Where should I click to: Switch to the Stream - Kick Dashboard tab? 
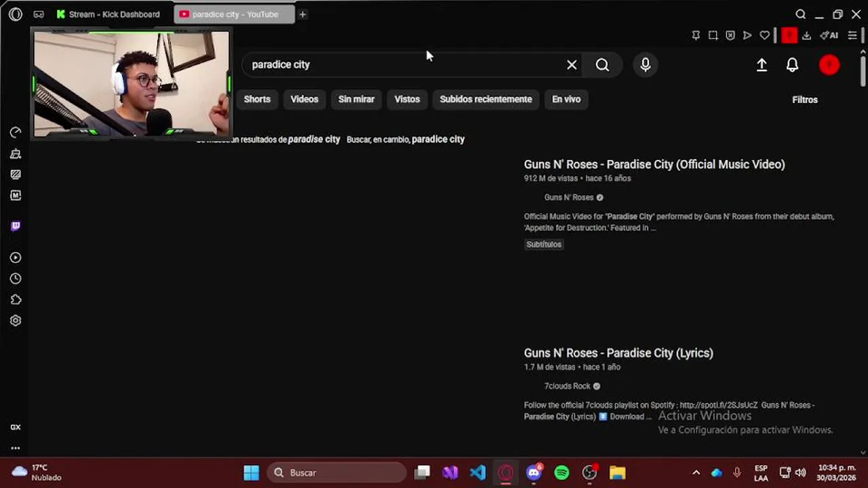pos(108,14)
